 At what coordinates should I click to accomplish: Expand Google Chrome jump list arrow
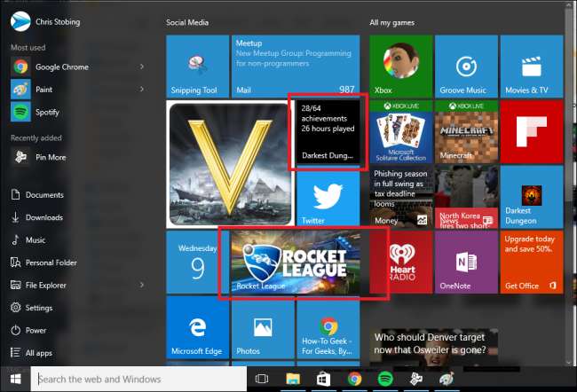tap(142, 66)
